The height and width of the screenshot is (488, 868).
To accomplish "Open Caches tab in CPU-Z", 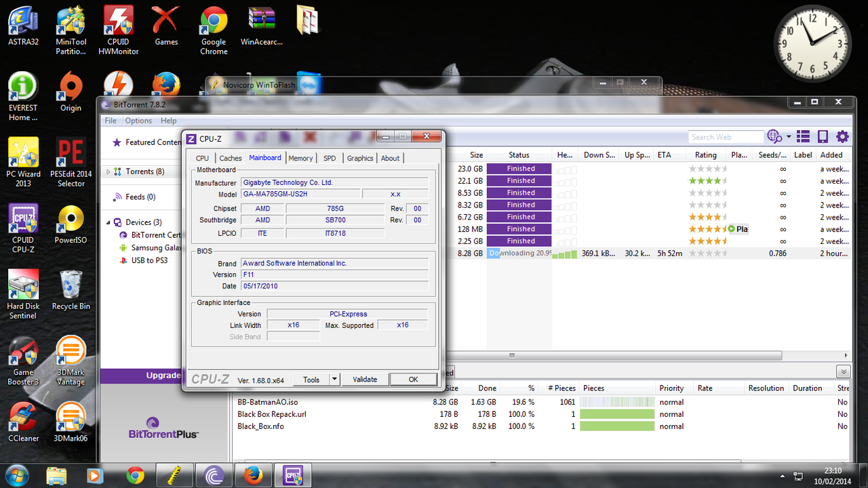I will tap(231, 158).
